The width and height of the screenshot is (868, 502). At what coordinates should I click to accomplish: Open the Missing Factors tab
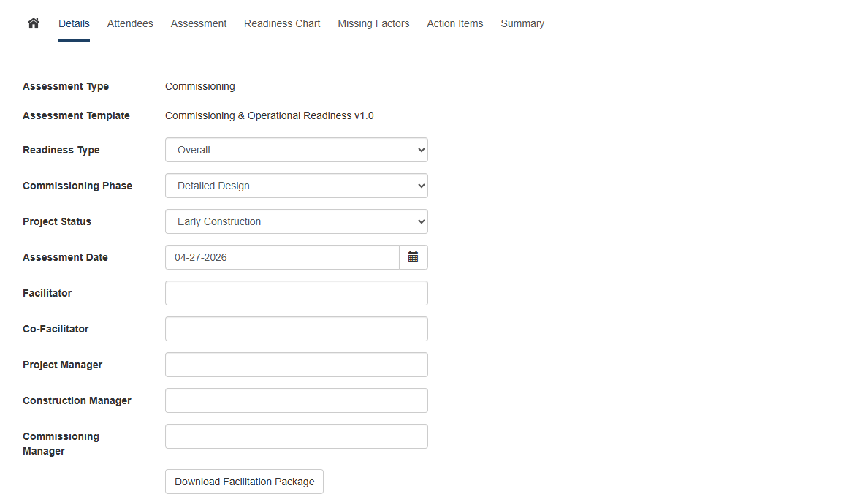tap(373, 23)
